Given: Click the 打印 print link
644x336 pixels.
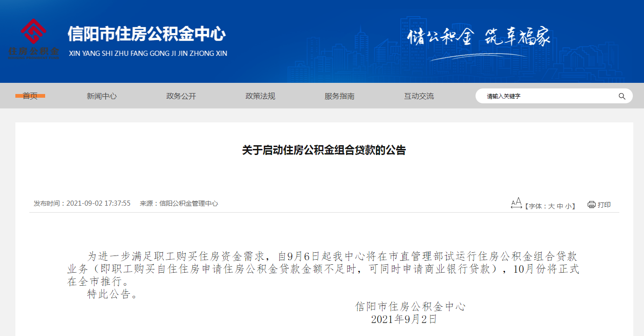Looking at the screenshot, I should tap(604, 205).
